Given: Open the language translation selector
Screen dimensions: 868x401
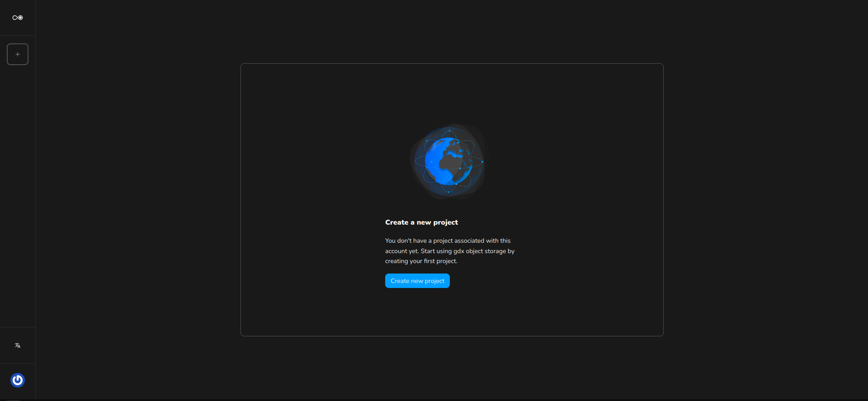Looking at the screenshot, I should coord(18,345).
